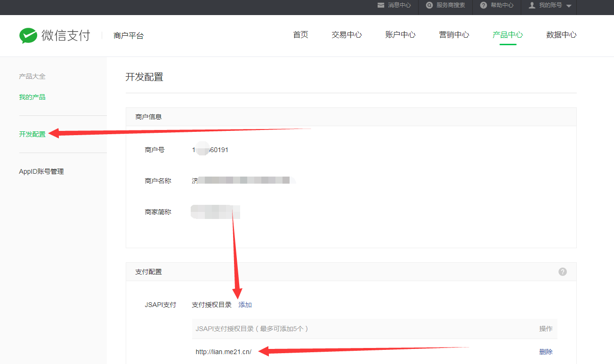614x364 pixels.
Task: Click the my account person icon
Action: tap(532, 5)
